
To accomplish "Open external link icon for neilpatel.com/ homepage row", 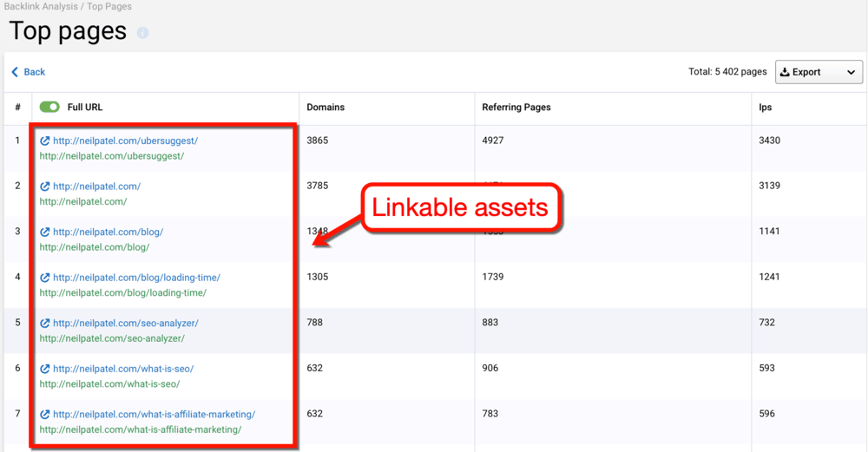I will click(45, 187).
